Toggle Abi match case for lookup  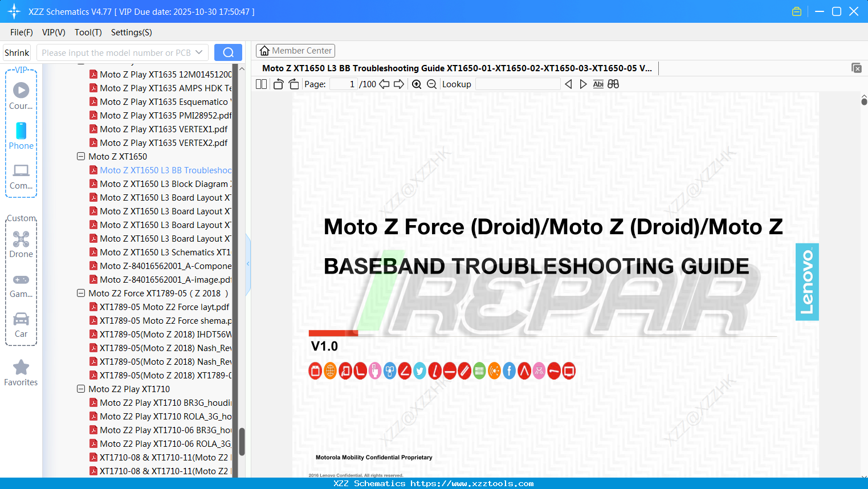pyautogui.click(x=598, y=84)
